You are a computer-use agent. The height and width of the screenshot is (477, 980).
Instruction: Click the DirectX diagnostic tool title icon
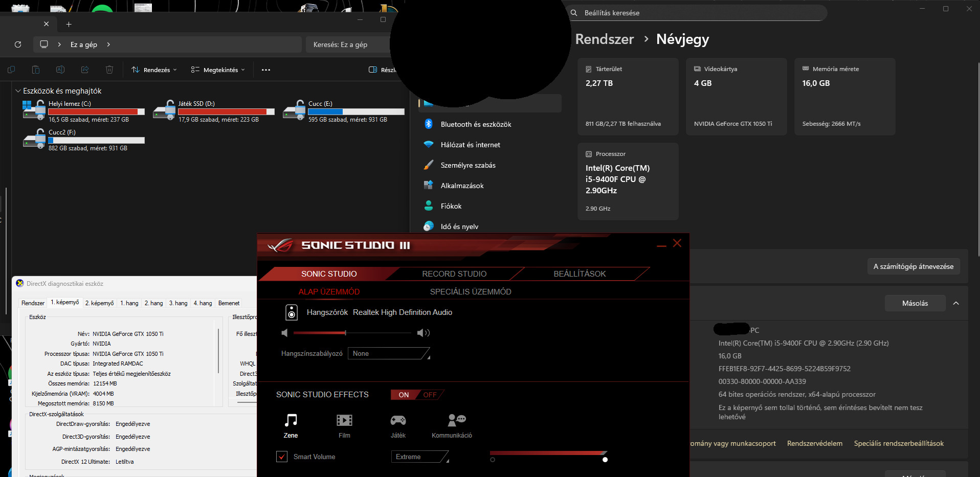[x=20, y=283]
